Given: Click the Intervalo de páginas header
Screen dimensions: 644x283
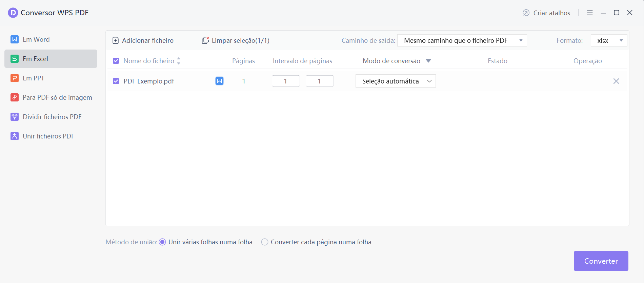Looking at the screenshot, I should [x=302, y=61].
